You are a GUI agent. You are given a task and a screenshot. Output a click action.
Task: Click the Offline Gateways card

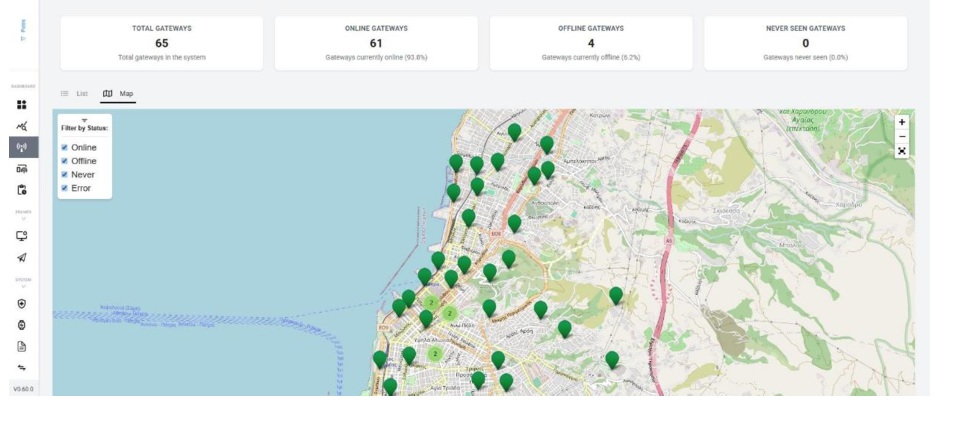pyautogui.click(x=591, y=43)
